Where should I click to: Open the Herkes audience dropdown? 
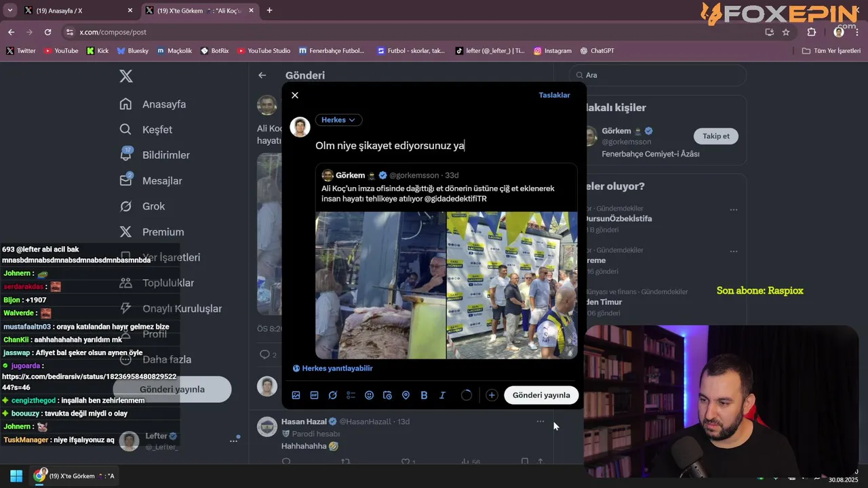(x=338, y=120)
